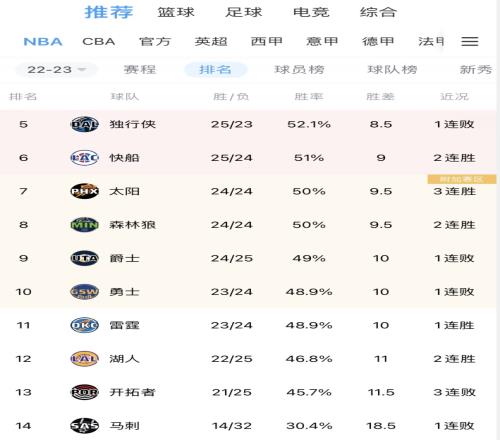
Task: Select the CBA league tab
Action: [x=99, y=42]
